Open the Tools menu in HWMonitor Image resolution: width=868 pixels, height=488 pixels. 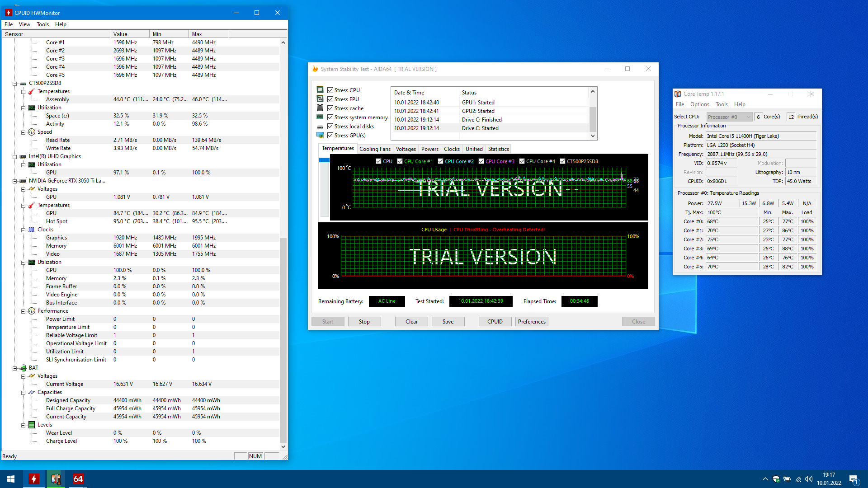coord(42,24)
